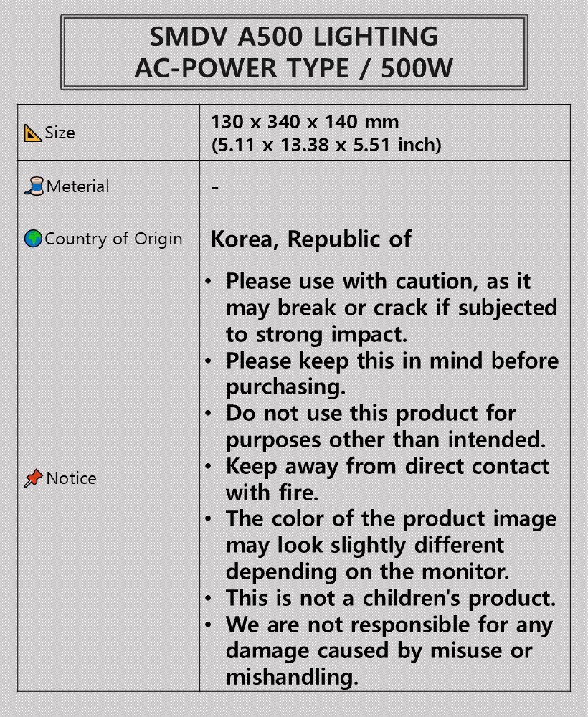Click the 'to strong impact.' text line
588x717 pixels.
click(x=316, y=334)
